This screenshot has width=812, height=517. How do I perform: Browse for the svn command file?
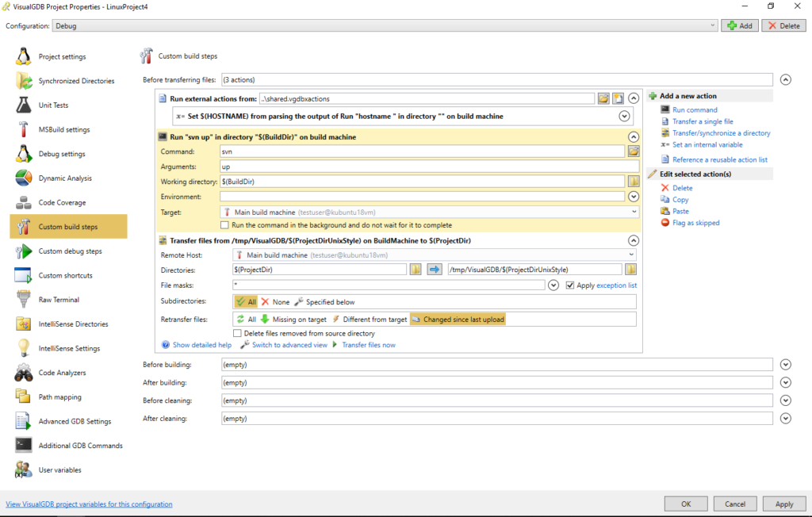tap(633, 151)
